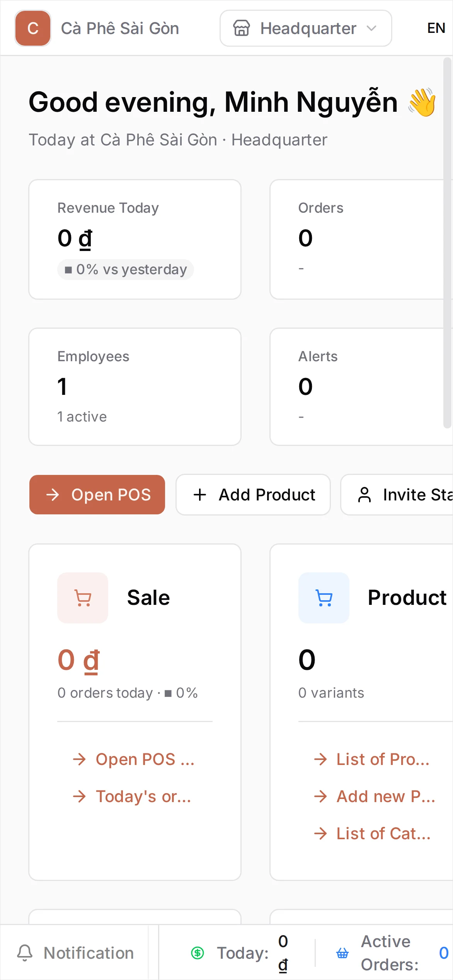Screen dimensions: 453x980
Task: Click arrow icon beside Today's orders link
Action: tap(79, 797)
